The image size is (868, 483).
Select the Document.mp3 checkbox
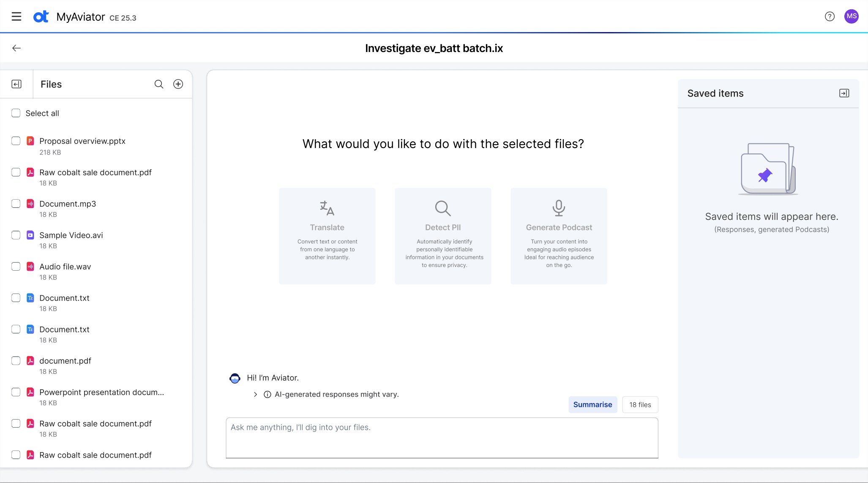coord(16,203)
